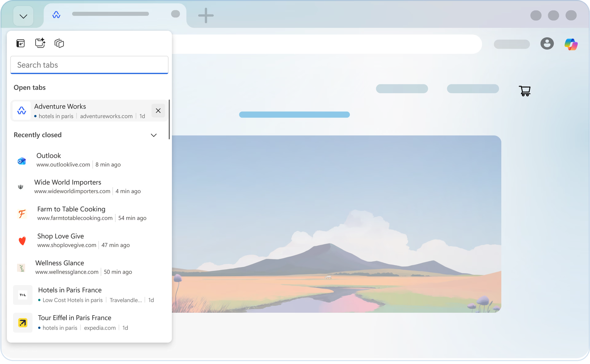Click the tab list vertical scrollbar
This screenshot has width=590, height=364.
pos(169,119)
